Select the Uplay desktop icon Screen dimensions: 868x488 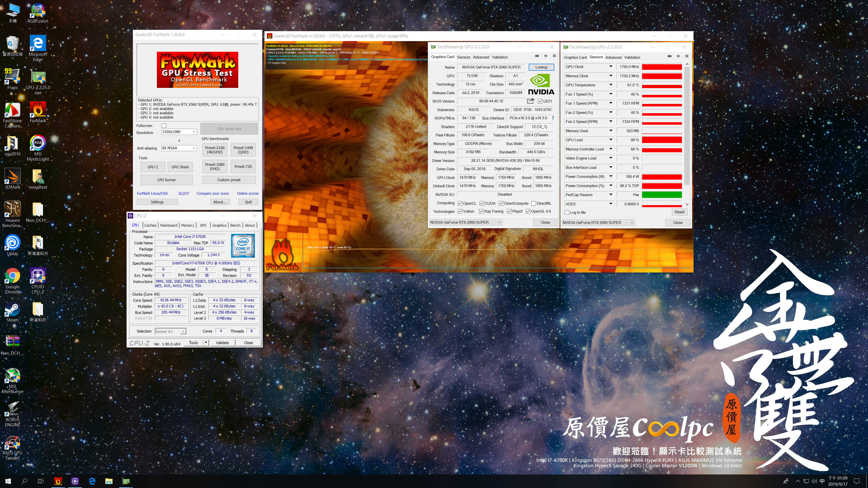pos(12,245)
